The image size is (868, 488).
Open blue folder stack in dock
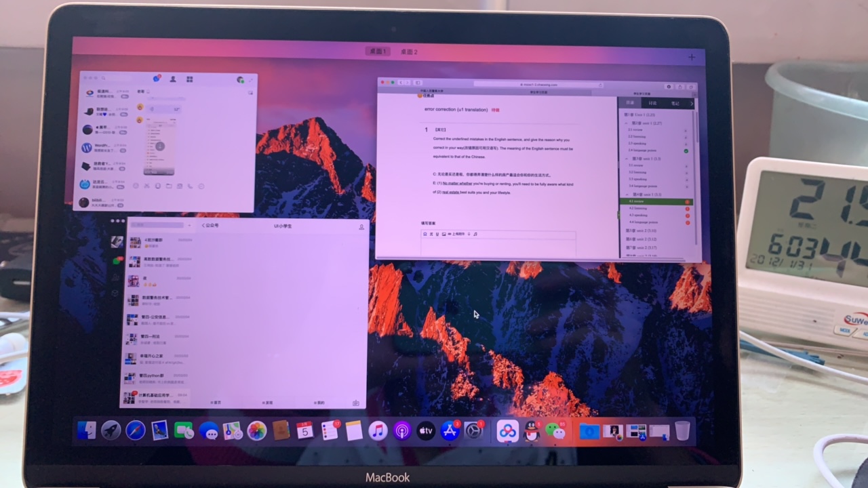(x=589, y=431)
